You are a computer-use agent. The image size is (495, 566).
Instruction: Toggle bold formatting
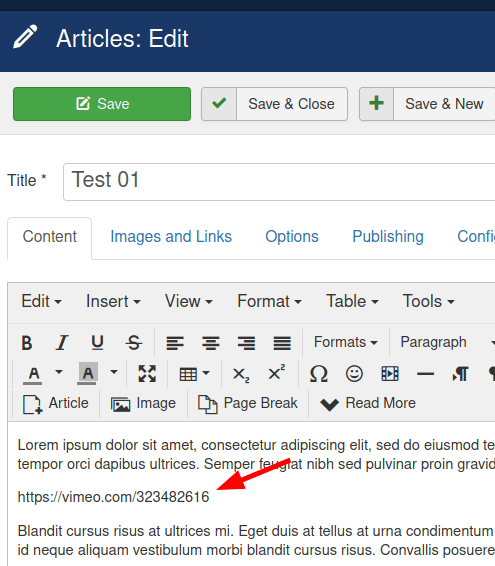[27, 343]
